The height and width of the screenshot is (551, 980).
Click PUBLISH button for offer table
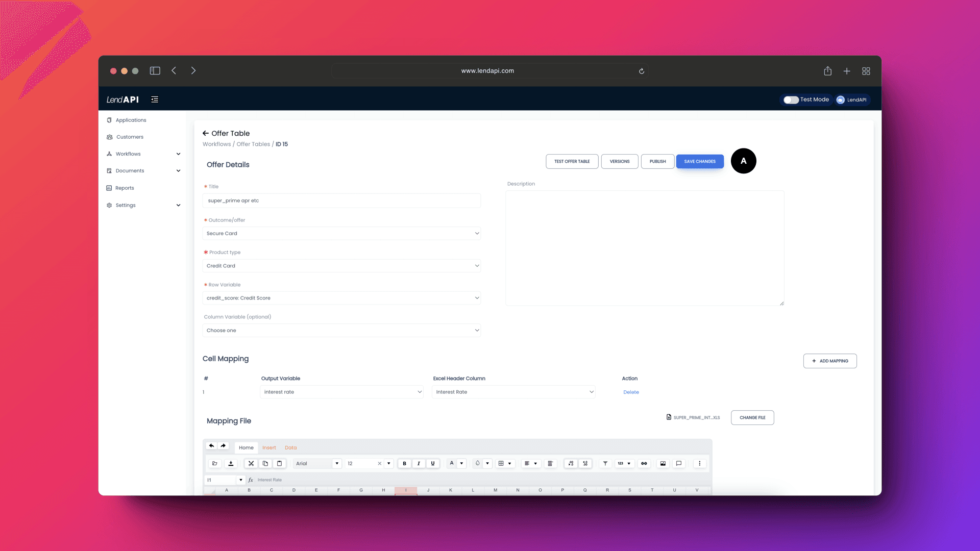pyautogui.click(x=657, y=161)
